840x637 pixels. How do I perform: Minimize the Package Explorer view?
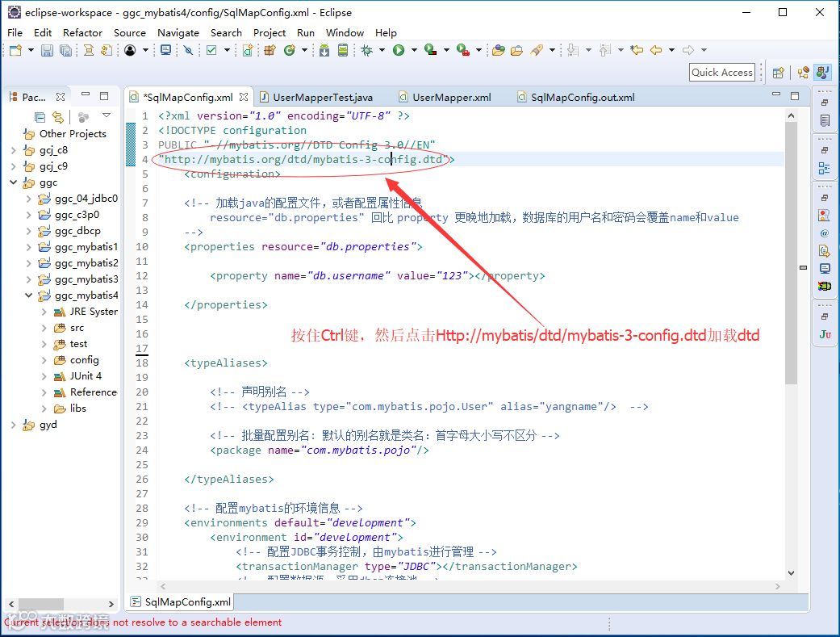pos(86,94)
